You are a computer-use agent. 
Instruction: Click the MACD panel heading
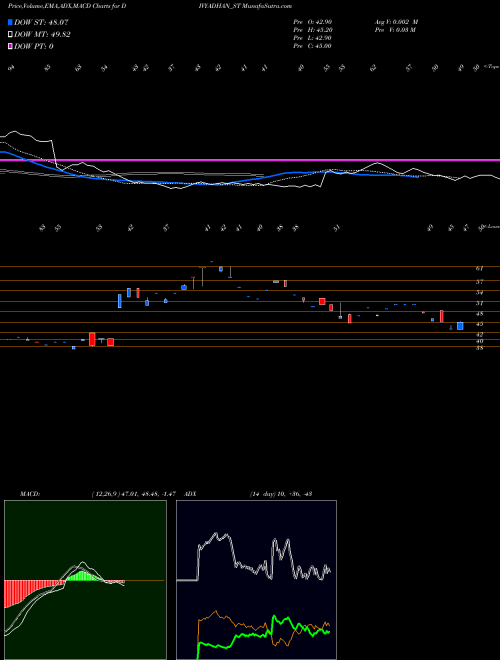29,494
